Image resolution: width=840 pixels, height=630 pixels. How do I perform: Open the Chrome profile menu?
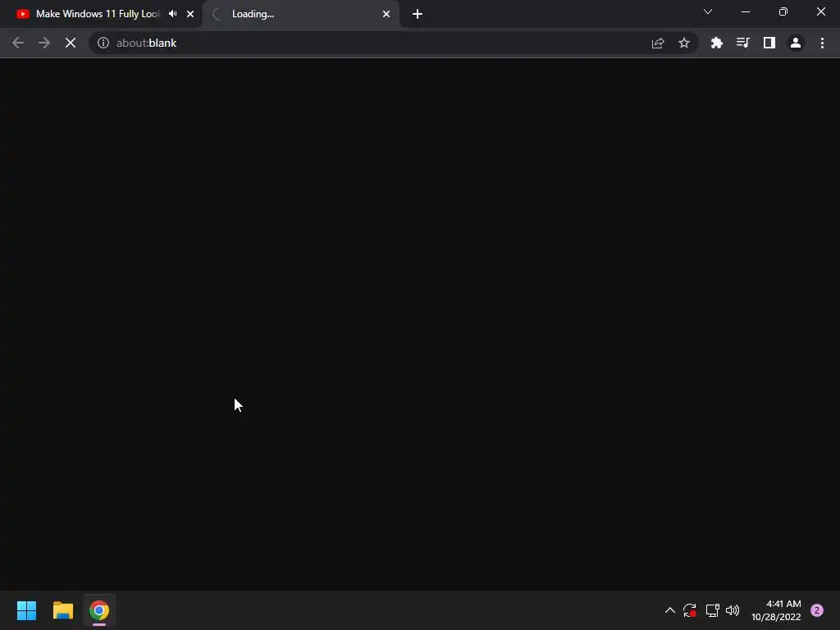pyautogui.click(x=796, y=43)
